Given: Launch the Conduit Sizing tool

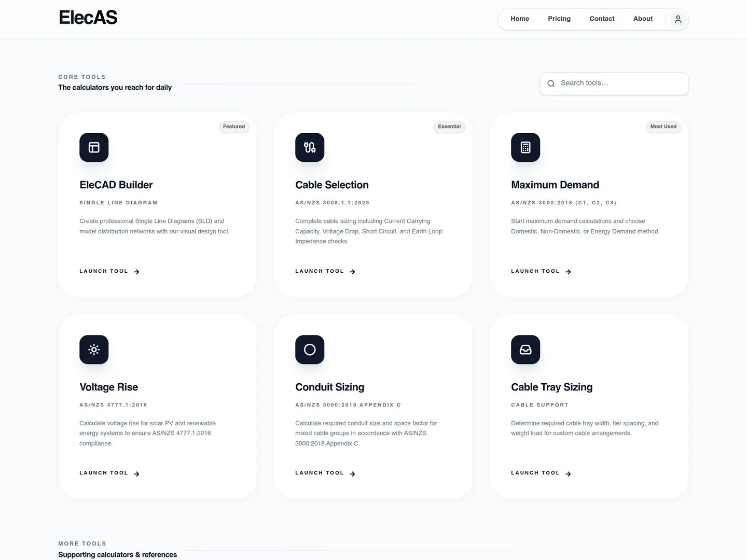Looking at the screenshot, I should pos(325,473).
